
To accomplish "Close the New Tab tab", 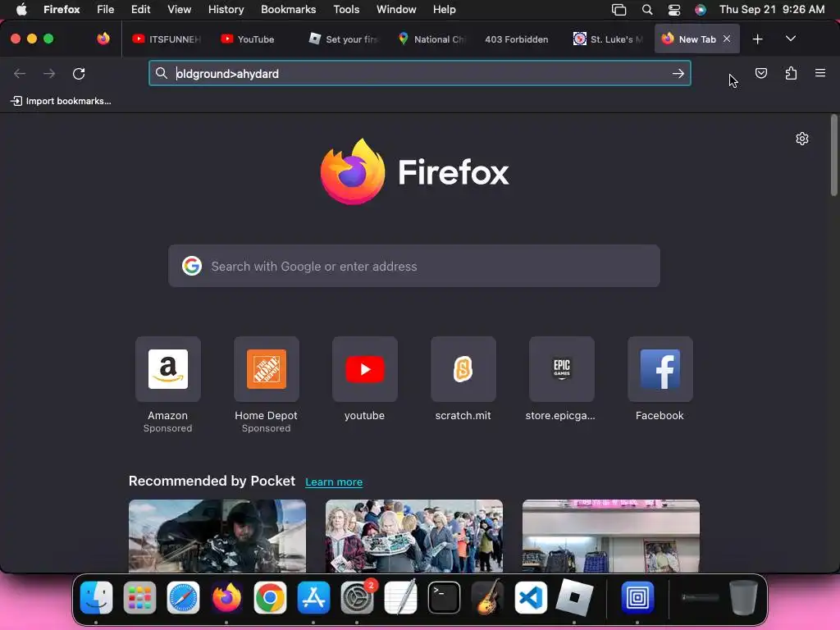I will [727, 39].
